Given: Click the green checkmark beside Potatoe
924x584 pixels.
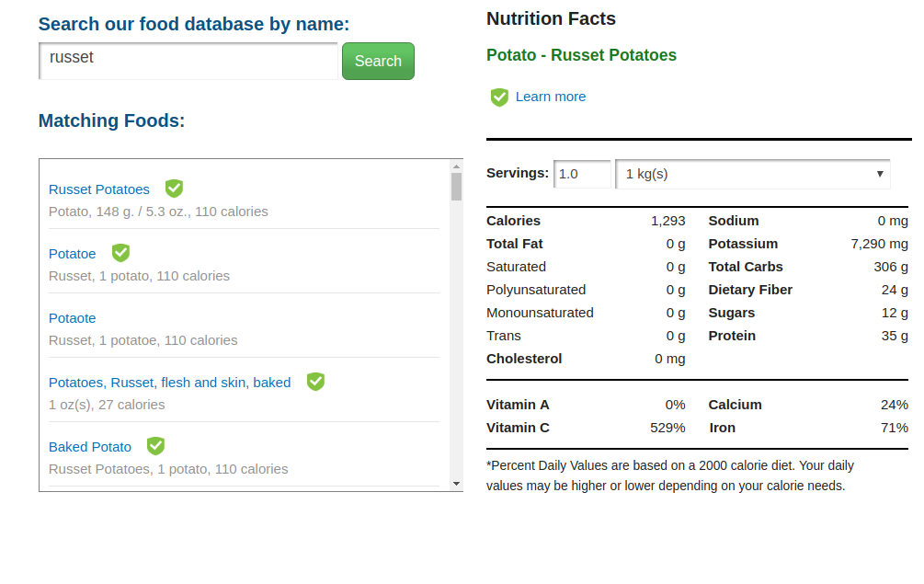Looking at the screenshot, I should (120, 253).
